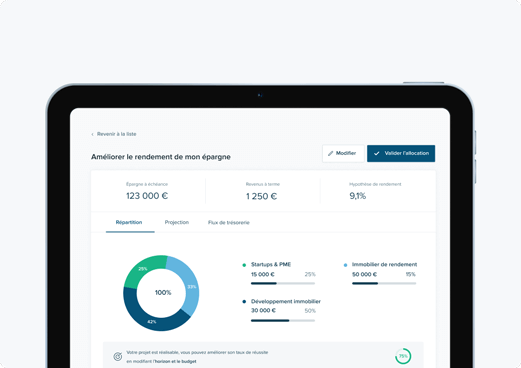Open the Répartition tab

[129, 222]
